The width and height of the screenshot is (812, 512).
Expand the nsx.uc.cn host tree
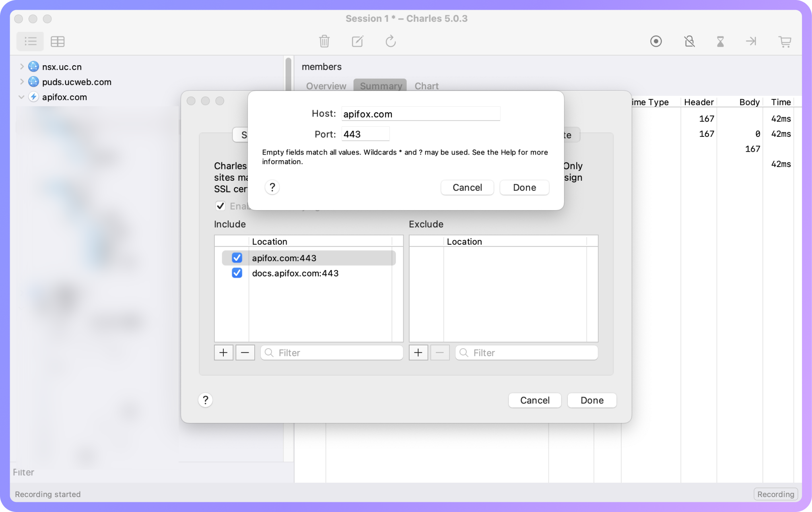pos(22,66)
